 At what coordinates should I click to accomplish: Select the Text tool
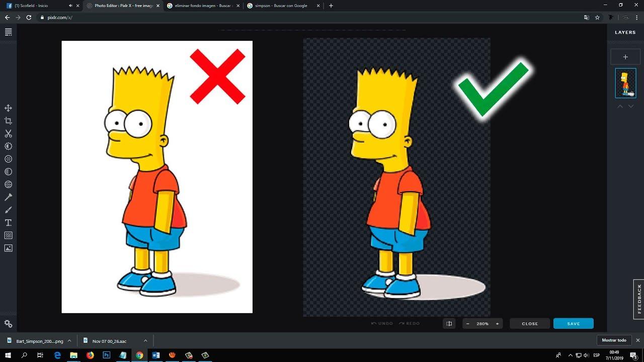(8, 222)
